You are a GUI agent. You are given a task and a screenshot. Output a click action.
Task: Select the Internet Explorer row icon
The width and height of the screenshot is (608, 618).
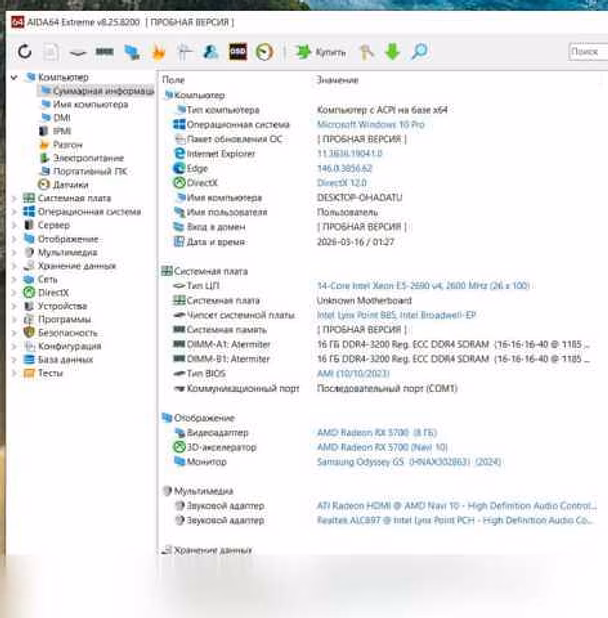click(x=179, y=154)
